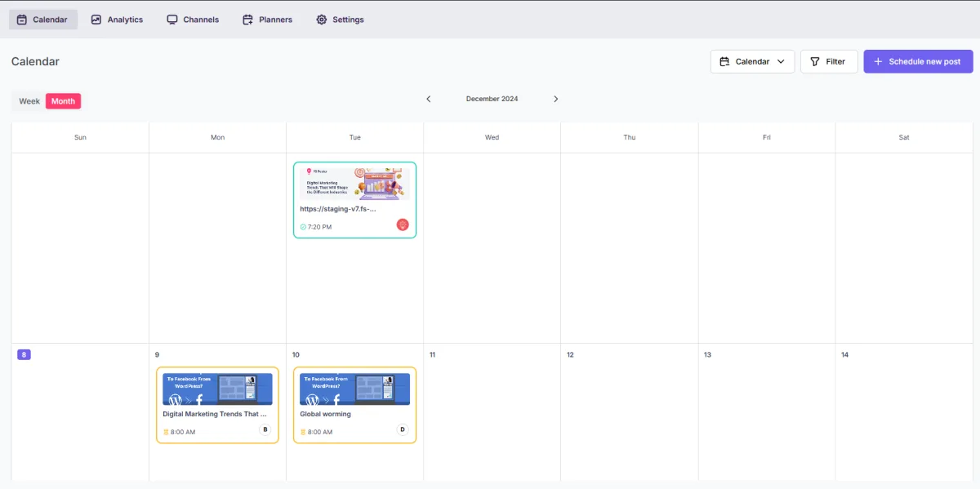Switch to Month view
The image size is (980, 489).
point(63,101)
